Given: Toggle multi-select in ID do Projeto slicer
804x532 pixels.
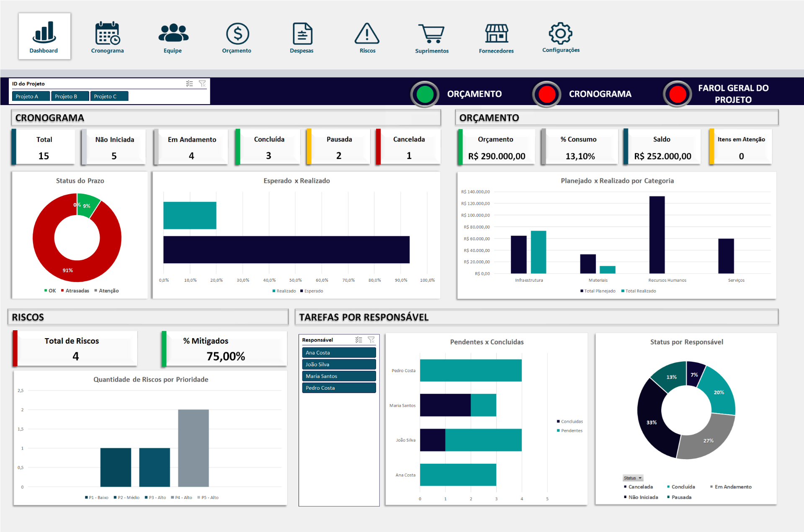Looking at the screenshot, I should pyautogui.click(x=189, y=84).
